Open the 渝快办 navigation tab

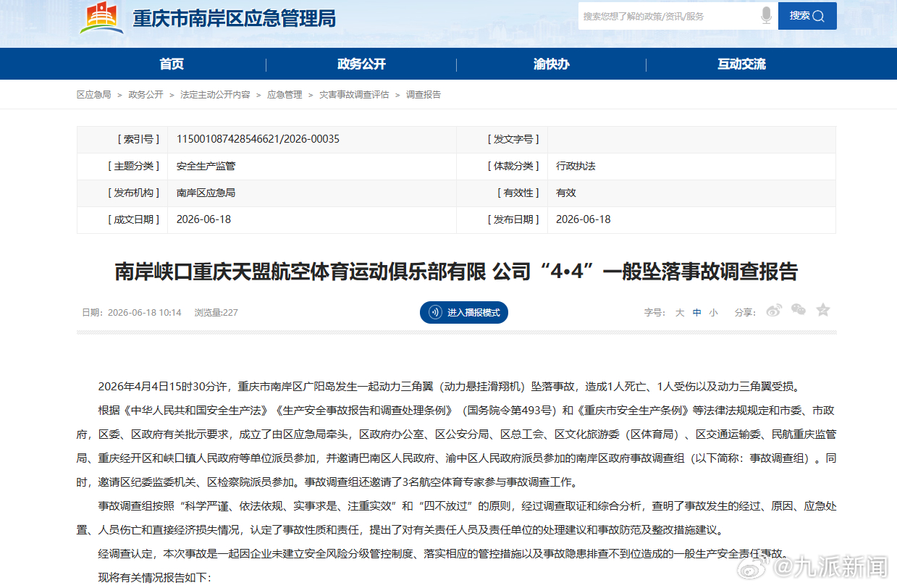(551, 64)
